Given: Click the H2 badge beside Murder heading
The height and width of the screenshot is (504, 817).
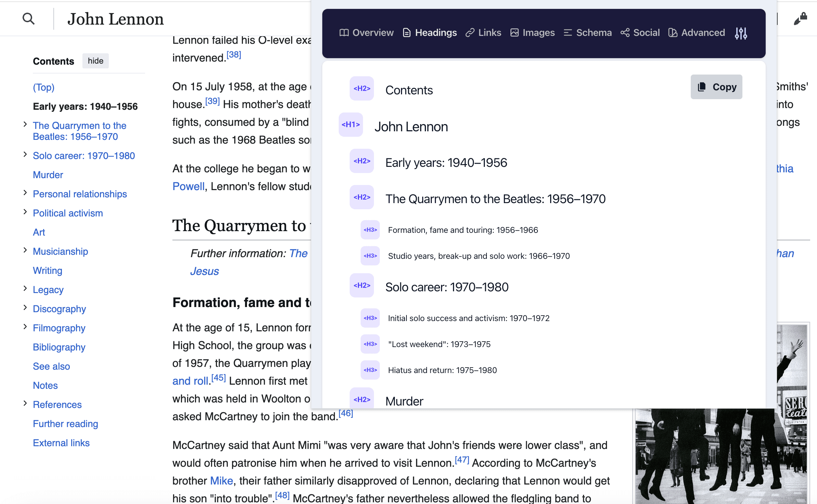Looking at the screenshot, I should coord(362,399).
